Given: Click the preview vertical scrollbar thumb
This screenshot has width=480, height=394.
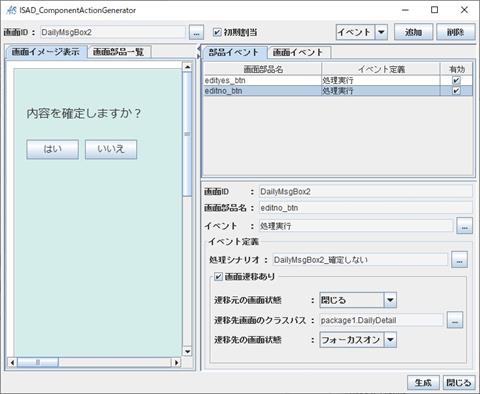Looking at the screenshot, I should click(x=187, y=134).
